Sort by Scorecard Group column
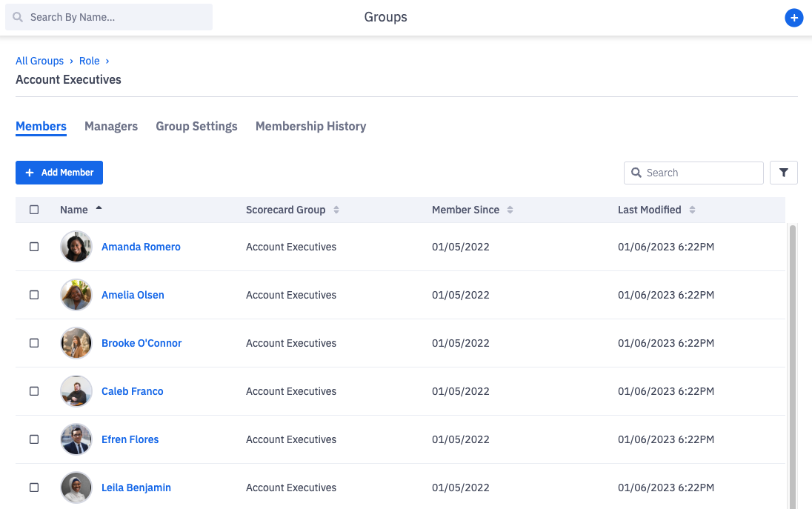 pyautogui.click(x=336, y=210)
